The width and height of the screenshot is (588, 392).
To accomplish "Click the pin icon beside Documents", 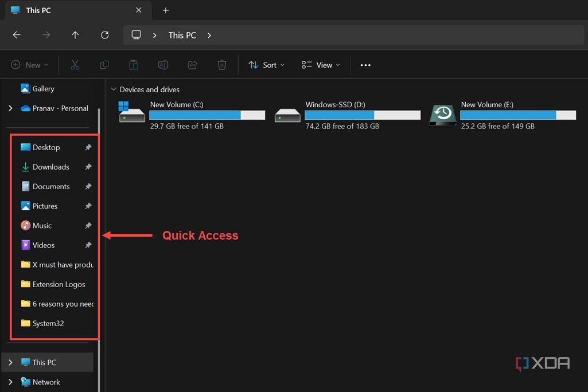I will click(x=88, y=186).
